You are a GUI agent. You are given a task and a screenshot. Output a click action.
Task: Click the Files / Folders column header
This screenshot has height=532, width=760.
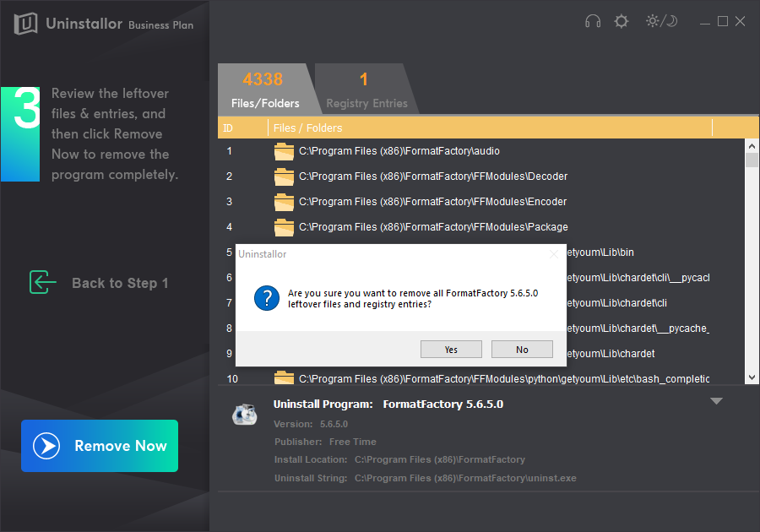(490, 128)
